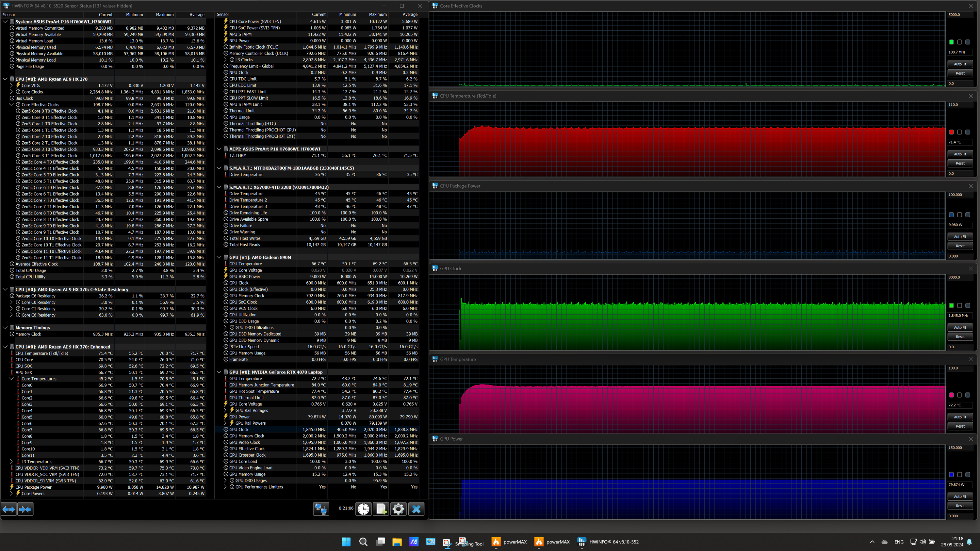Select the GPU Clock row under RTX 4070
This screenshot has width=980, height=551.
click(238, 430)
